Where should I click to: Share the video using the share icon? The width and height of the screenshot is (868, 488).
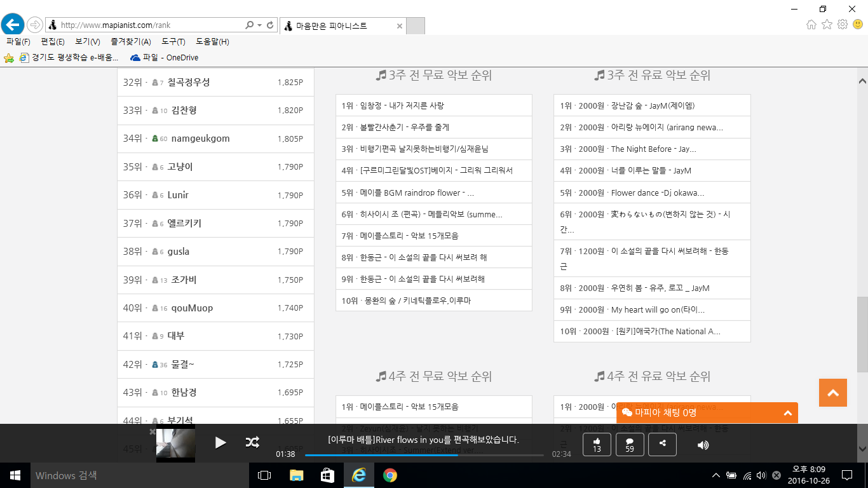tap(662, 445)
